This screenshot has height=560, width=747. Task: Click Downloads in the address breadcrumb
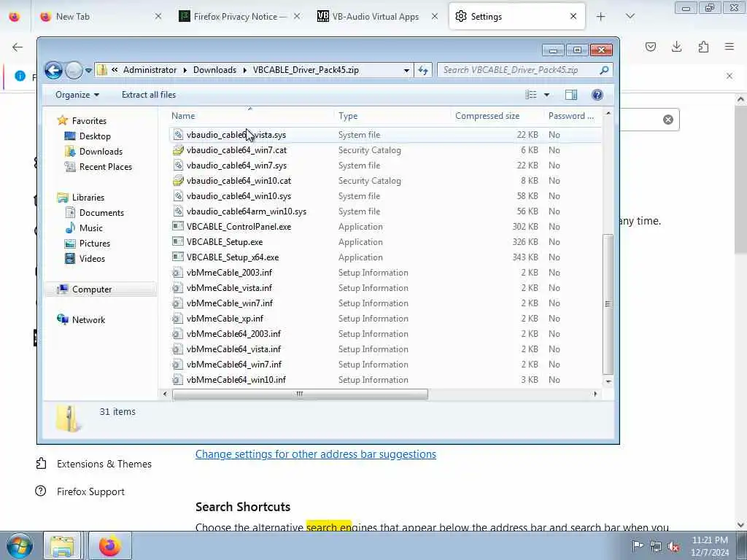point(214,70)
